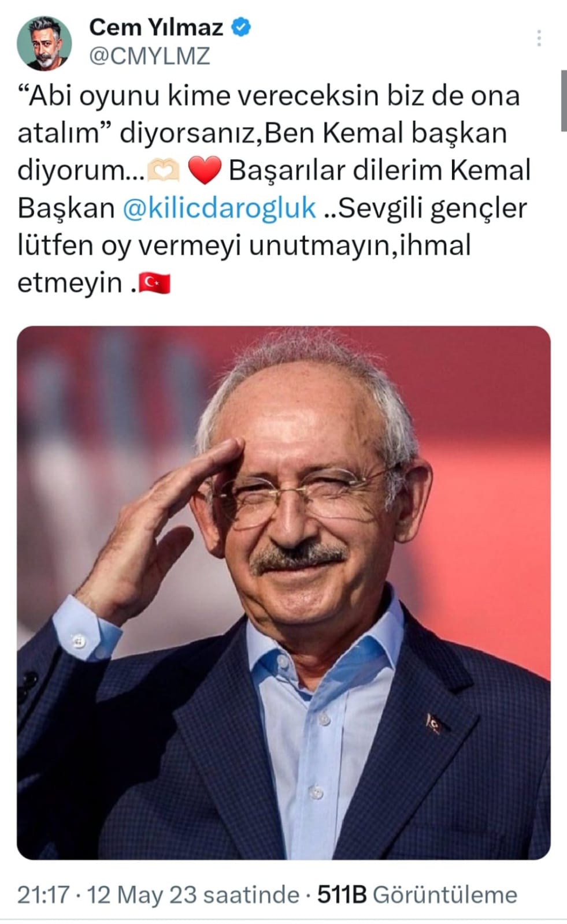The height and width of the screenshot is (924, 567).
Task: Open the three-dot more options menu
Action: click(539, 38)
